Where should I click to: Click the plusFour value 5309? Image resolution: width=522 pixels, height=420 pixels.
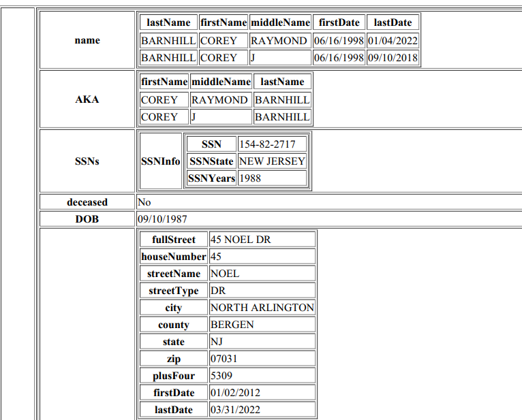point(221,376)
